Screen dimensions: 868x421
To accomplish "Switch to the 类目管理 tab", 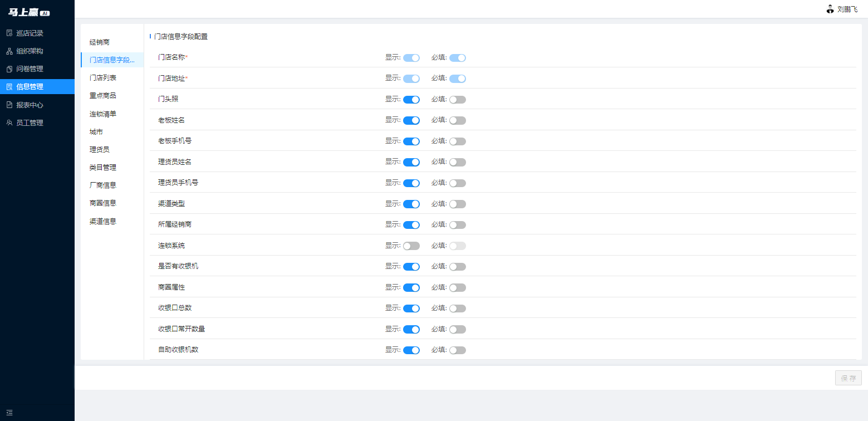I will click(x=112, y=168).
